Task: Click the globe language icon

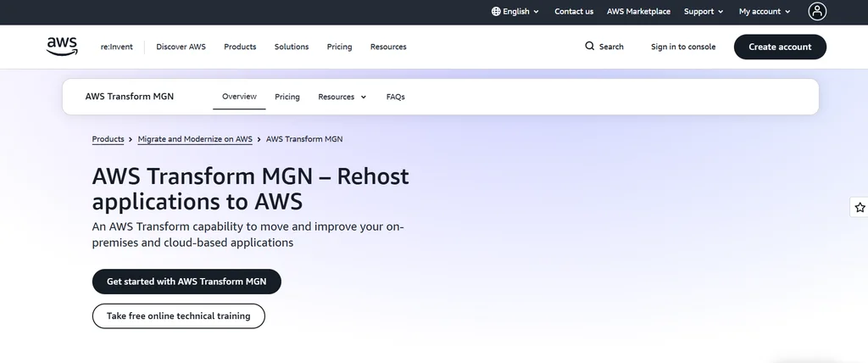Action: click(496, 12)
